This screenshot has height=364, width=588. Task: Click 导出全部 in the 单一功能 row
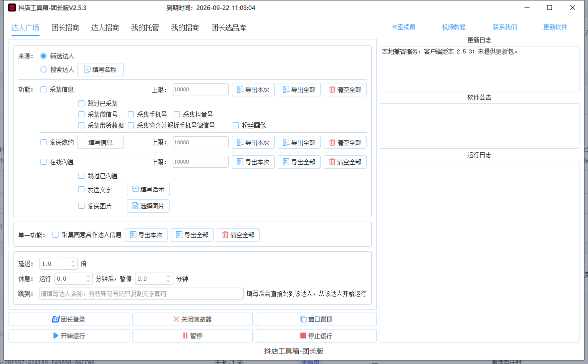192,235
